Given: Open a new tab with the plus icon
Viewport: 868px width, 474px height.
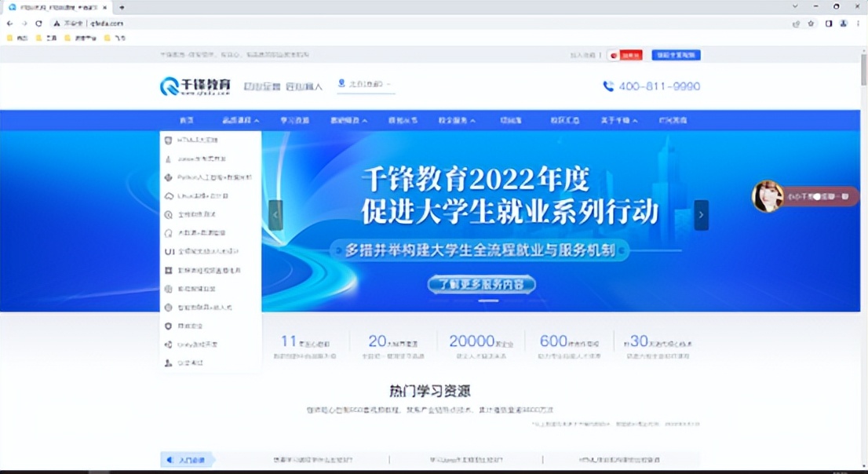Looking at the screenshot, I should pos(122,7).
